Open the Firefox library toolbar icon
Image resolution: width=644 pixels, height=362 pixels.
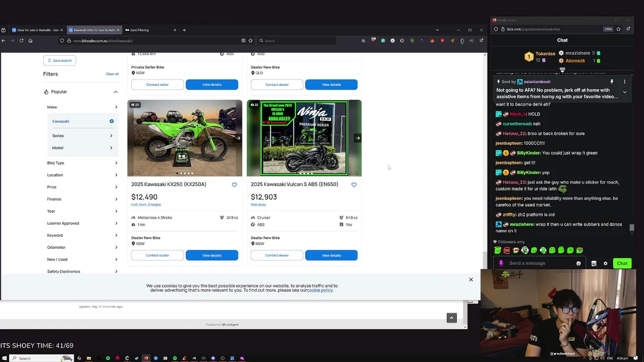tap(363, 41)
